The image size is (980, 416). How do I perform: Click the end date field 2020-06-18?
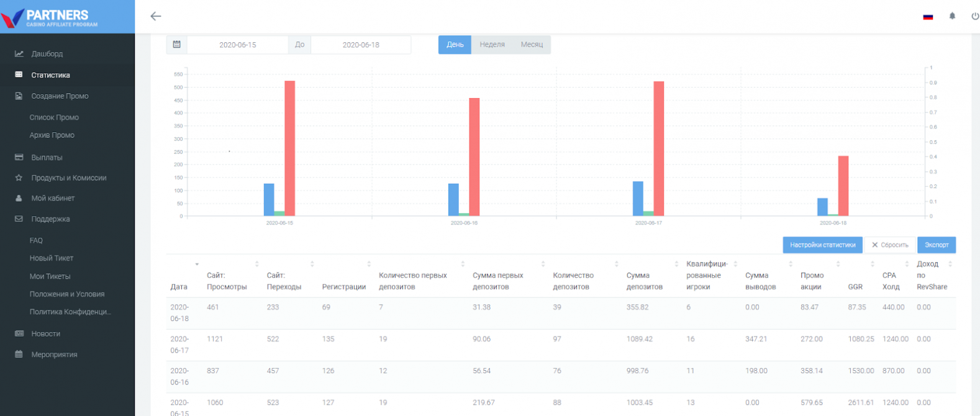click(361, 45)
